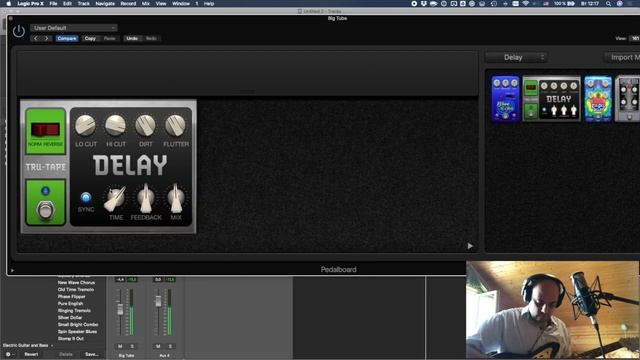Open the View size dropdown
This screenshot has width=640, height=360.
[x=634, y=38]
